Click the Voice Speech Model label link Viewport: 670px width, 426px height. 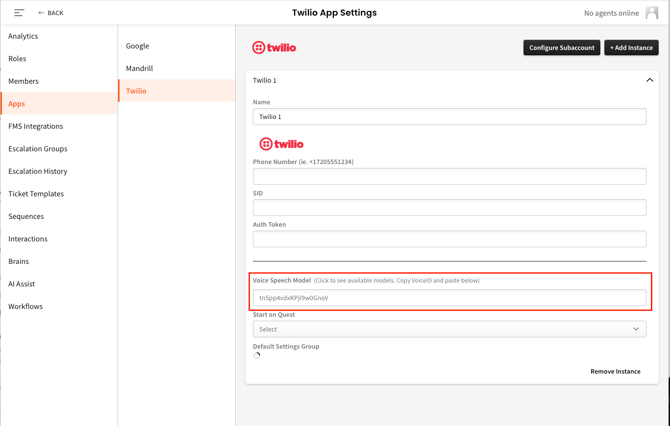coord(282,280)
